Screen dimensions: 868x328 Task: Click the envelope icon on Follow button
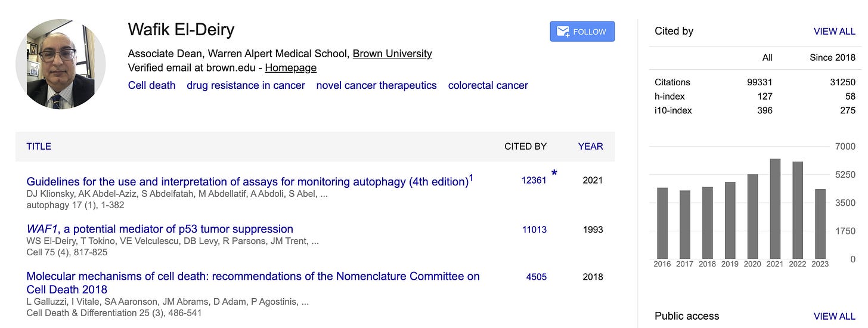point(563,32)
